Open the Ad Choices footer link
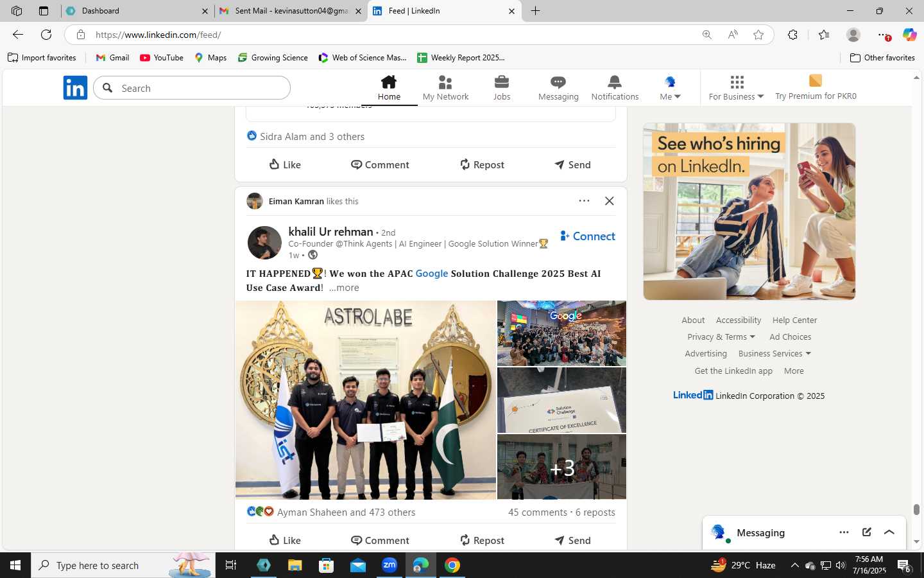924x578 pixels. [x=791, y=337]
